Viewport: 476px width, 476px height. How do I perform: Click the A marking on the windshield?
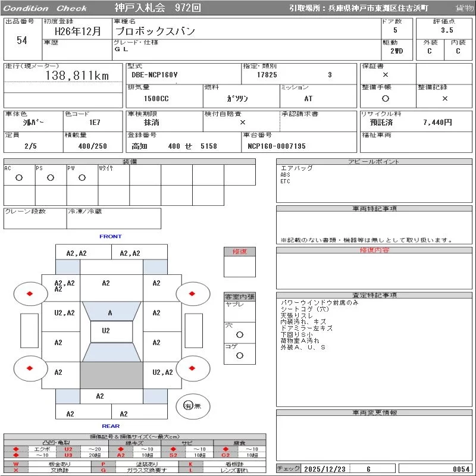pyautogui.click(x=110, y=313)
